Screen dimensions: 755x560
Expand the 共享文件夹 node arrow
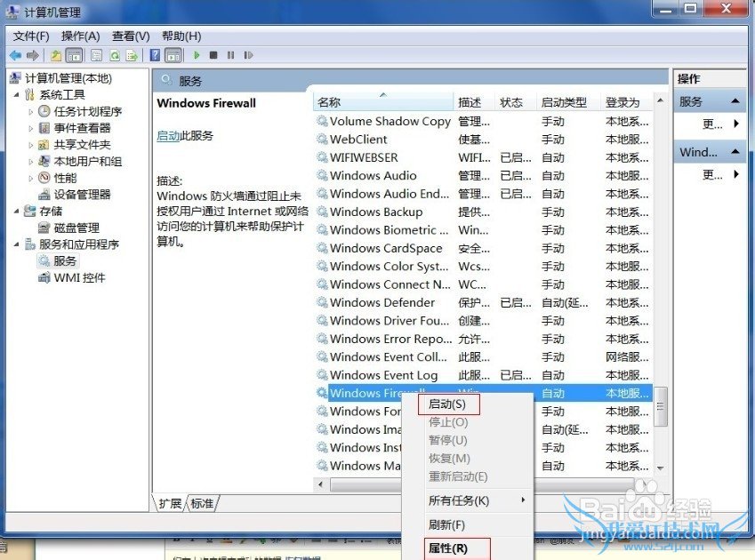tap(31, 145)
